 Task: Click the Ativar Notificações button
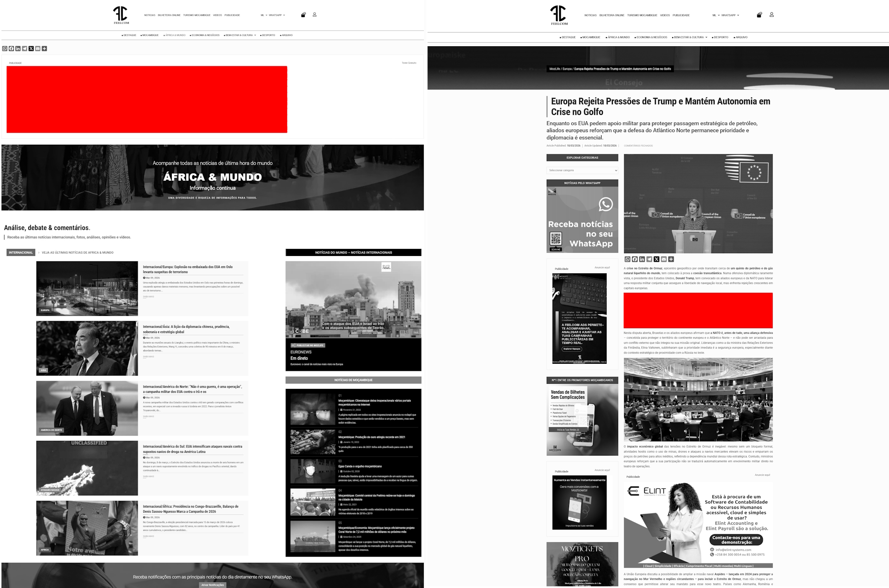[213, 585]
